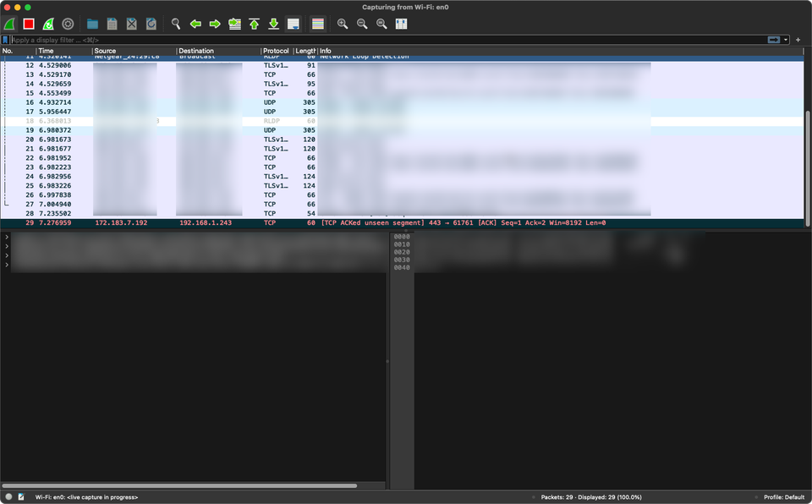The width and height of the screenshot is (812, 504).
Task: Click hex offset 0000 in bytes pane
Action: tap(402, 237)
